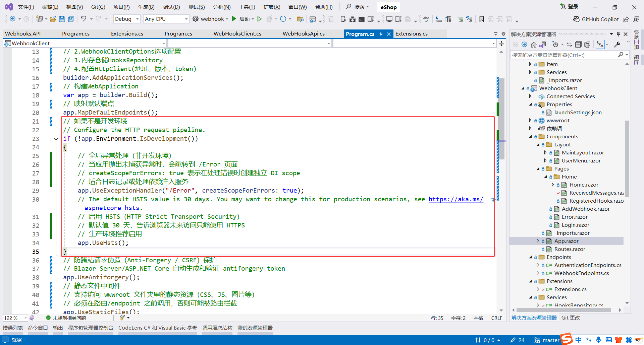Open the Any CPU platform dropdown
Screen dimensions: 644x345
coord(166,19)
